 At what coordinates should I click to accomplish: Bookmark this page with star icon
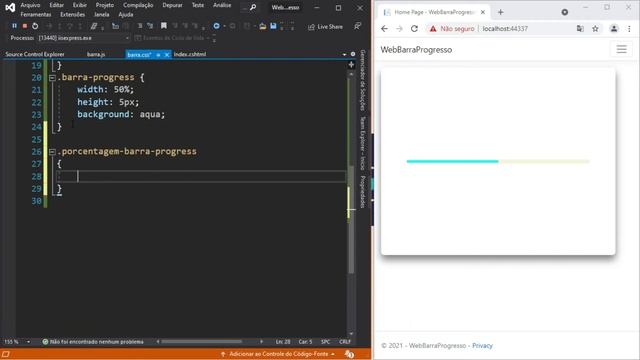596,29
